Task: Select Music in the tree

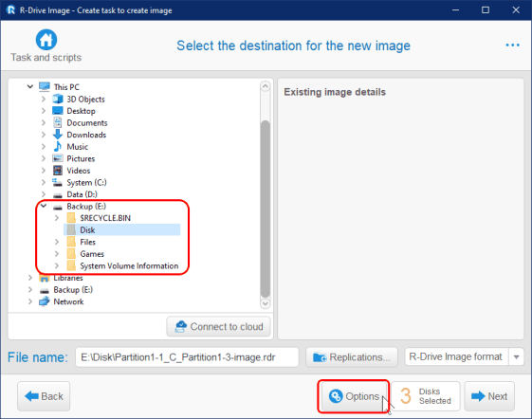Action: pos(78,147)
